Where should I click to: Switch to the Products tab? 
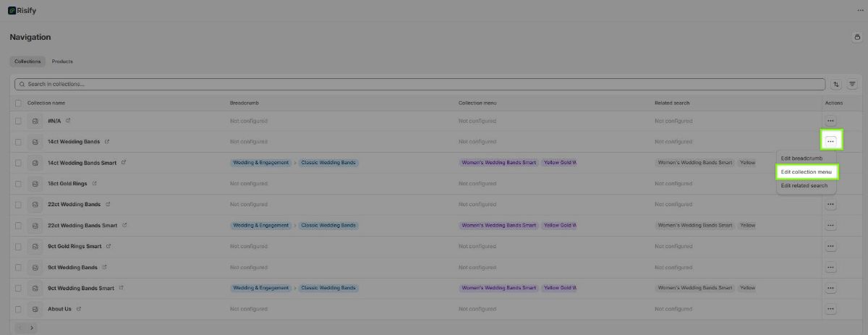click(x=62, y=62)
